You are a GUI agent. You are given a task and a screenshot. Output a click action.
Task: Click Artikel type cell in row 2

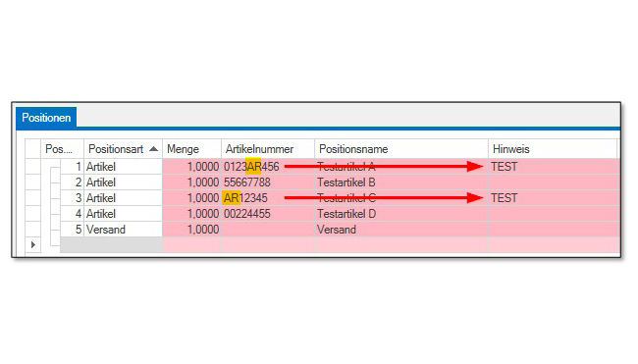pyautogui.click(x=123, y=182)
